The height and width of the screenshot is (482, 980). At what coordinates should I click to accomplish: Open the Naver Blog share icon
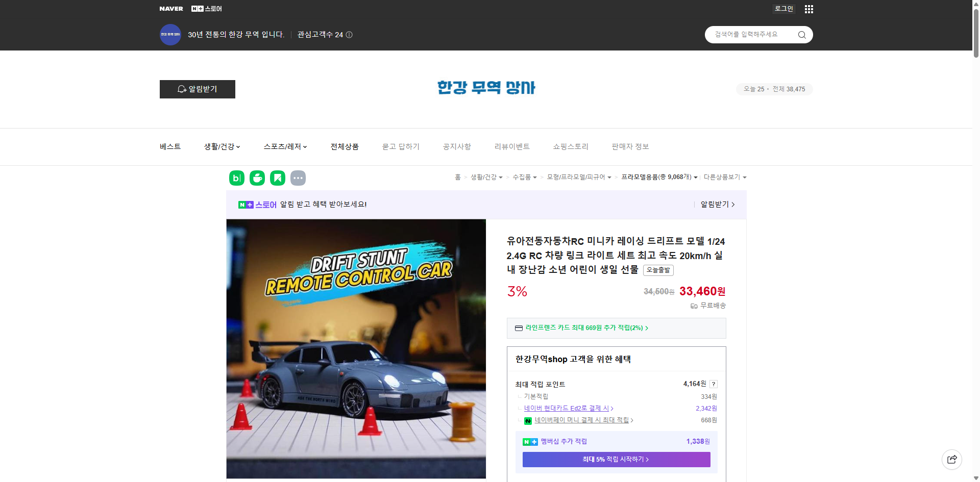point(236,178)
